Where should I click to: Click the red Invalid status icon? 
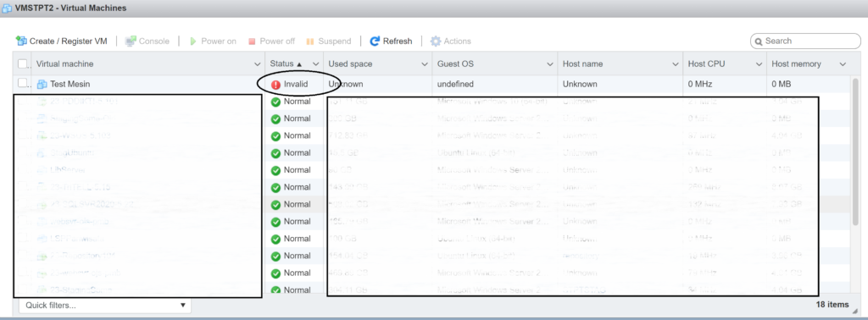coord(275,85)
